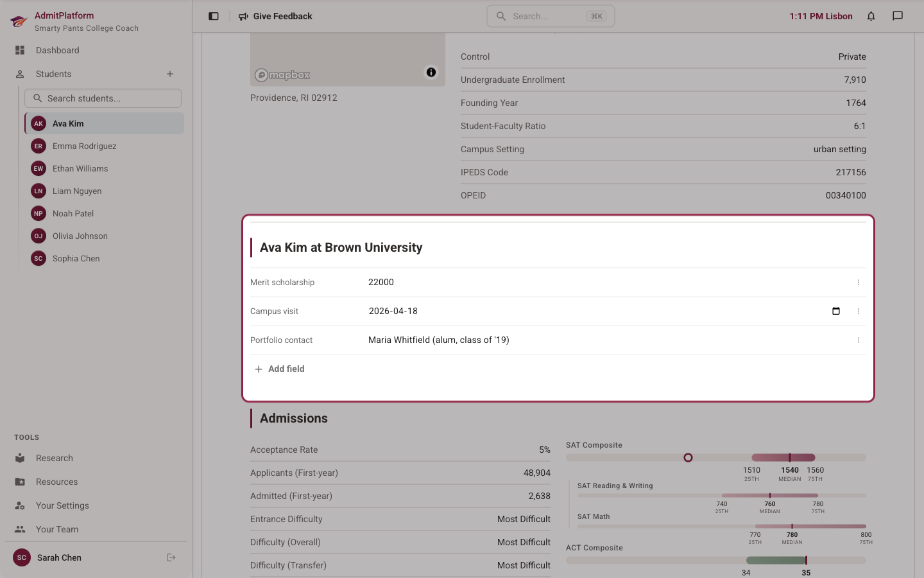
Task: Select student Noah Patel
Action: (x=105, y=213)
